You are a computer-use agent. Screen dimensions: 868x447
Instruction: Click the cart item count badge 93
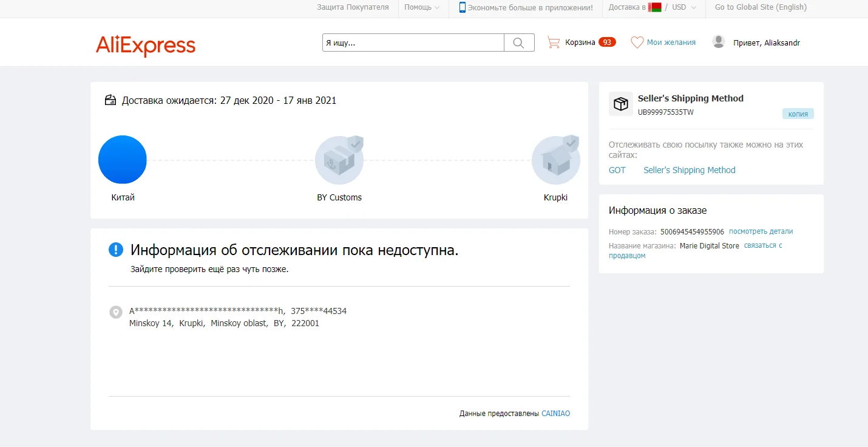607,43
